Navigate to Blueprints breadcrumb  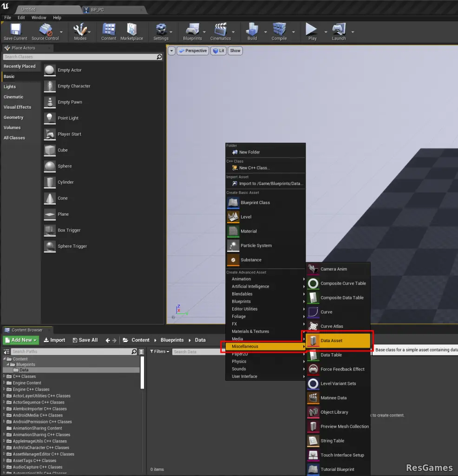(x=172, y=340)
